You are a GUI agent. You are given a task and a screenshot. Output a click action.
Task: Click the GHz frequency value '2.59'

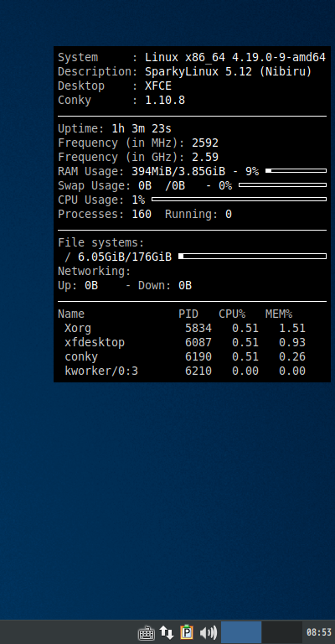coord(205,158)
